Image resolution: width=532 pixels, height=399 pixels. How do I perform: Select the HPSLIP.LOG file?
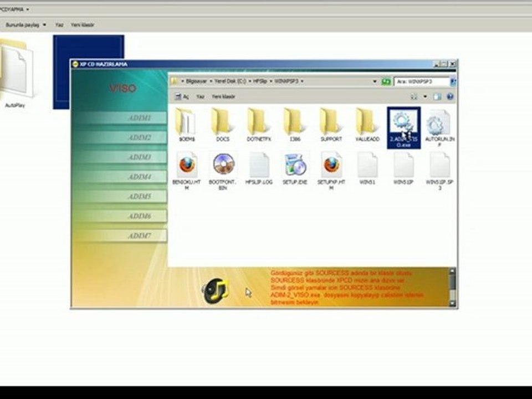pyautogui.click(x=259, y=168)
